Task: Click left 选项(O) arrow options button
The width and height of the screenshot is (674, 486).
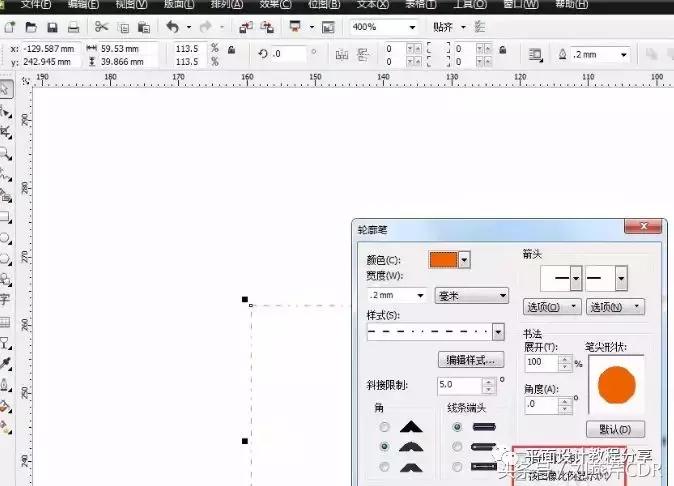Action: coord(552,307)
